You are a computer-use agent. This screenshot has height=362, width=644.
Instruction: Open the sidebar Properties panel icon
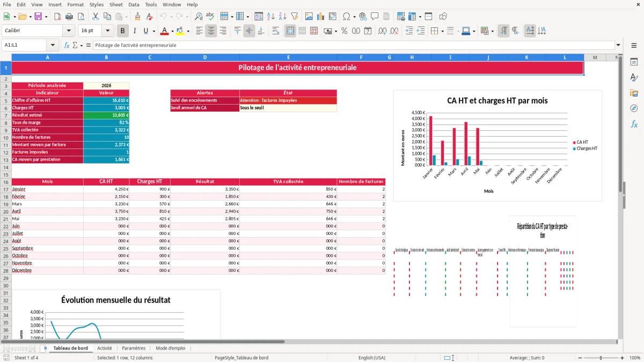pos(634,62)
